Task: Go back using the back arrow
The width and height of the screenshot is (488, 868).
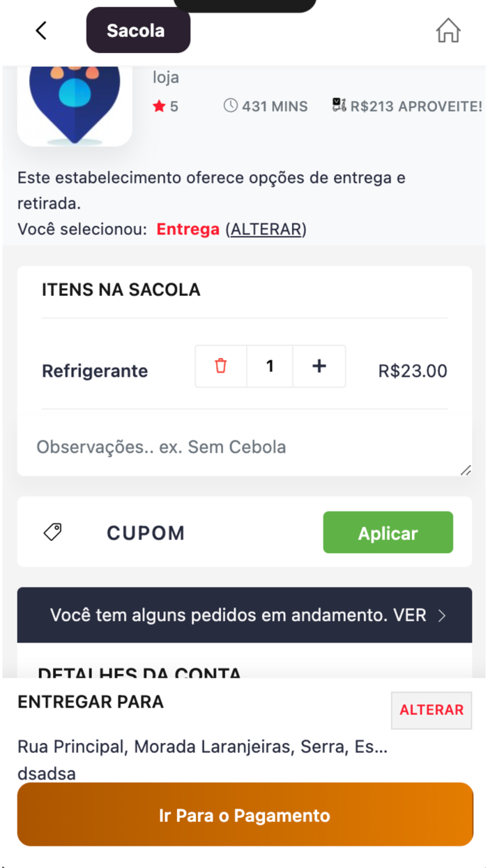Action: point(40,31)
